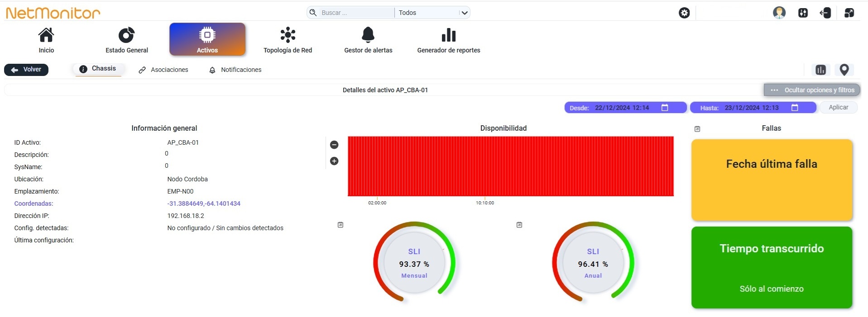Click the logout arrow icon
The image size is (868, 317).
pos(825,13)
